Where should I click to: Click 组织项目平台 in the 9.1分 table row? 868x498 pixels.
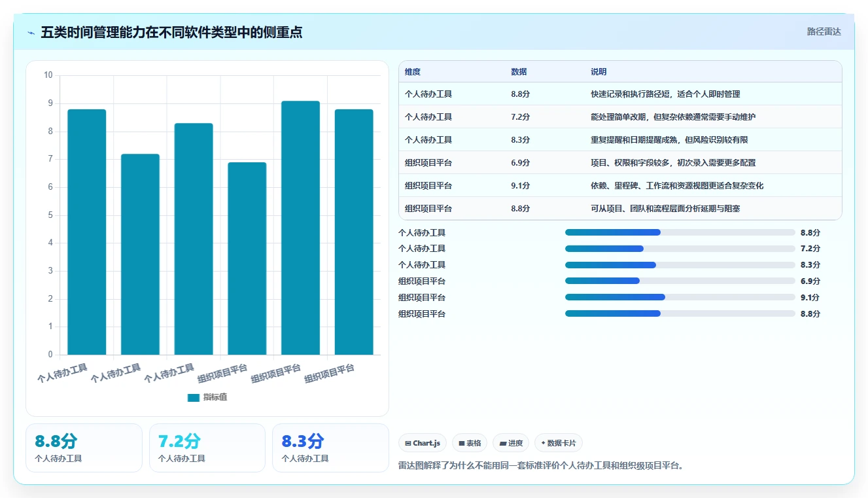(428, 186)
